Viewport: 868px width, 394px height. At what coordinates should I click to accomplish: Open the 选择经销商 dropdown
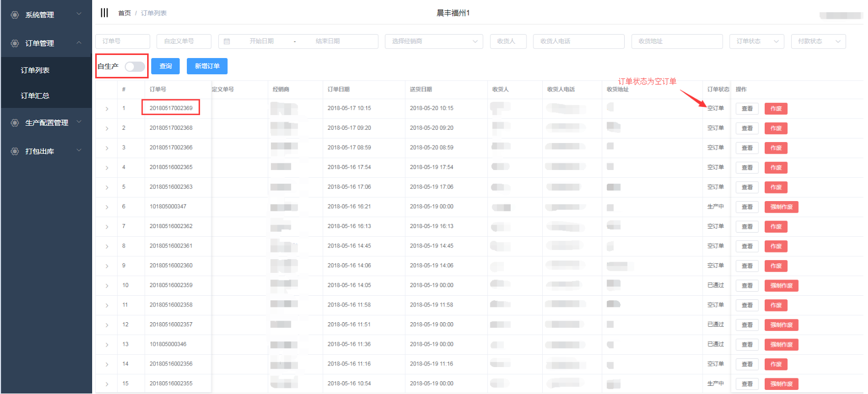coord(434,41)
